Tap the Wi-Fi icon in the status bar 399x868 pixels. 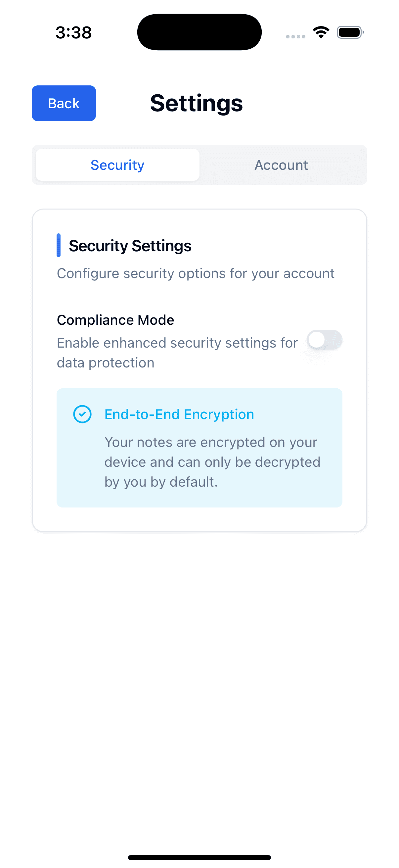click(x=320, y=32)
